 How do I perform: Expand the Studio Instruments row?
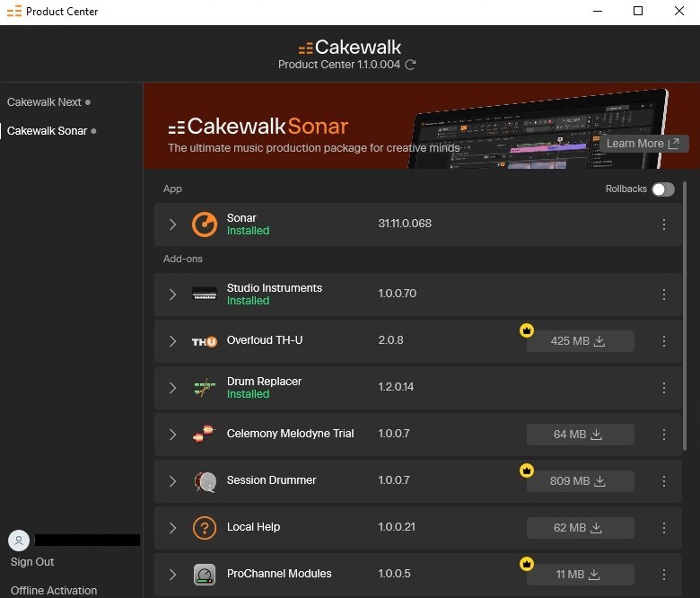tap(172, 295)
